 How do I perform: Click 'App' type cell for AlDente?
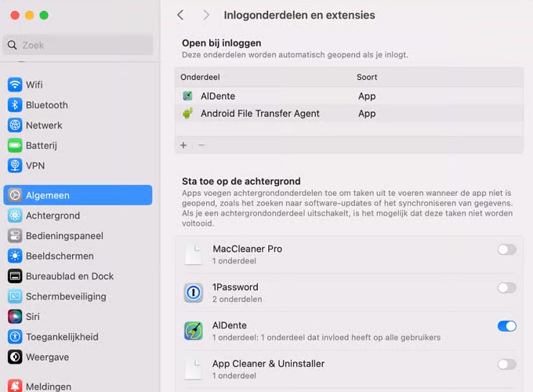click(x=367, y=96)
